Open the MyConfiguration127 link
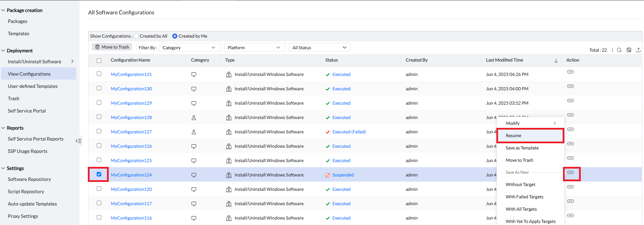 [x=131, y=132]
